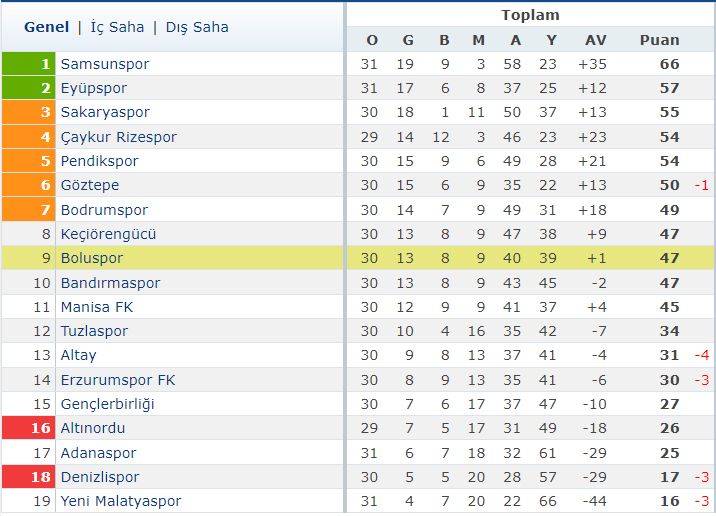Click Göztepe's red -1 penalty marker
Viewport: 716px width, 516px height.
tap(701, 185)
